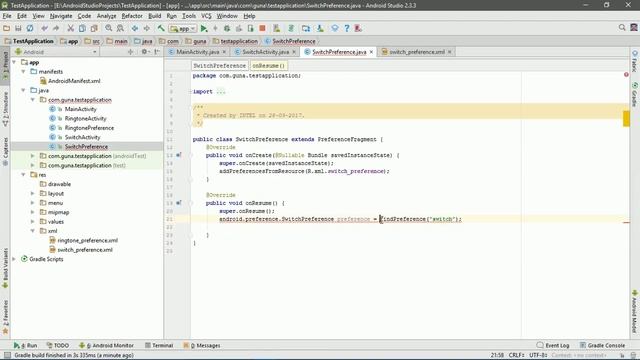
Task: Click the Copy icon in toolbar
Action: coord(82,28)
